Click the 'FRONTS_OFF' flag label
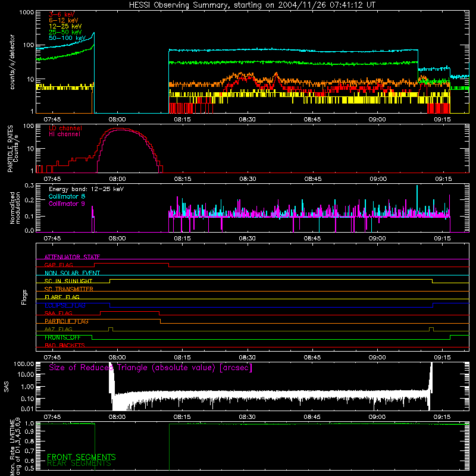The height and width of the screenshot is (476, 476). point(62,337)
